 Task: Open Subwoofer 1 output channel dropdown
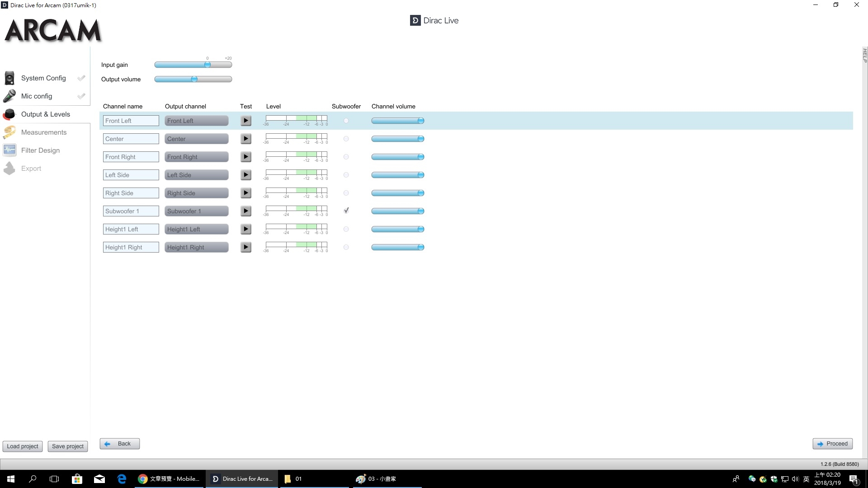pyautogui.click(x=196, y=211)
